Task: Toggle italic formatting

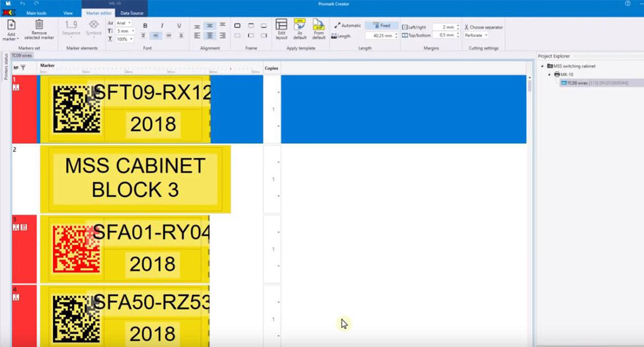Action: (162, 25)
